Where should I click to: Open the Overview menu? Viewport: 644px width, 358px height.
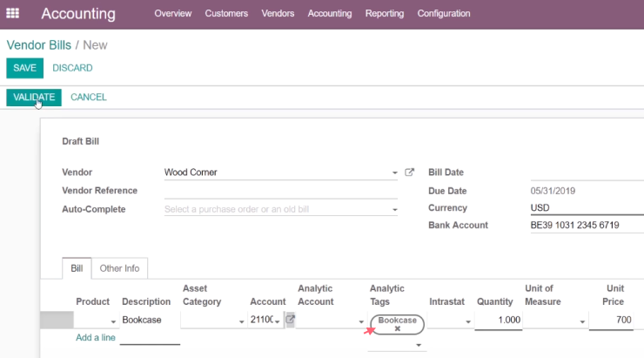click(x=173, y=14)
